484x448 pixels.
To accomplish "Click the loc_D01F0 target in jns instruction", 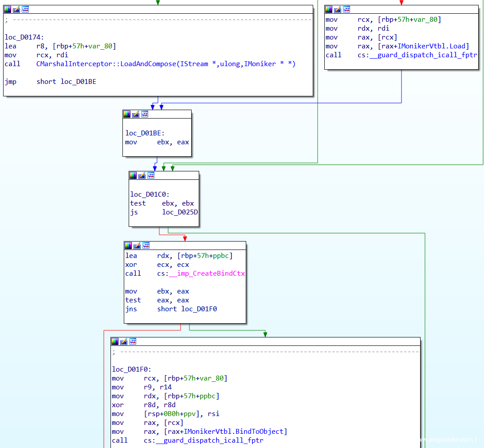I will 199,309.
